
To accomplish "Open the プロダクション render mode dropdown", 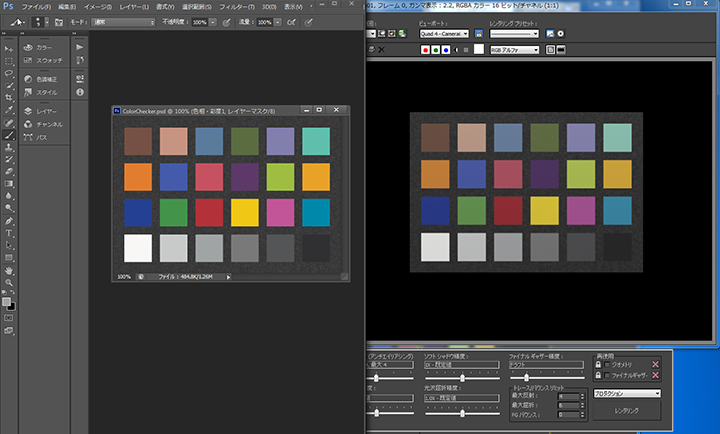I will coord(626,394).
